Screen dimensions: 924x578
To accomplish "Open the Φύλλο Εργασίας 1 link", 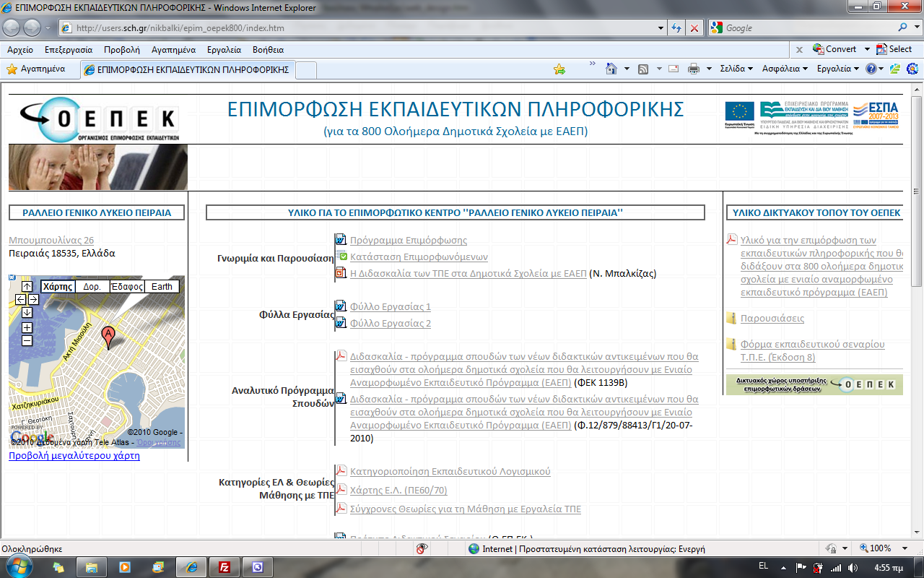I will pos(391,307).
